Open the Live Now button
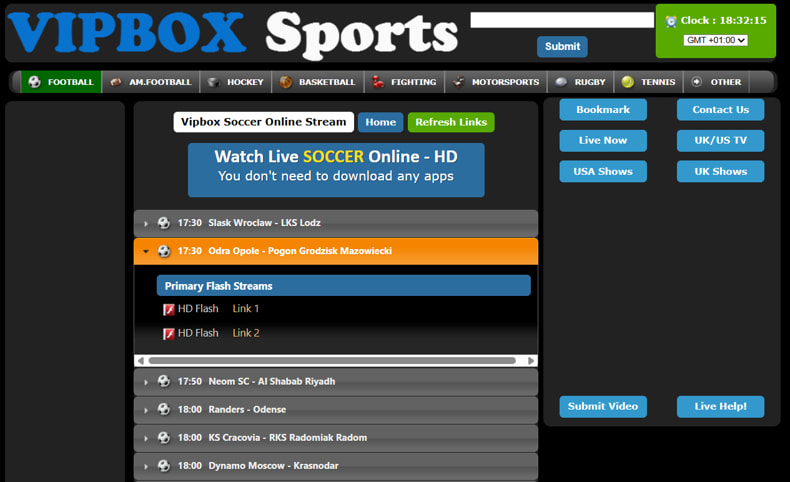 tap(603, 141)
